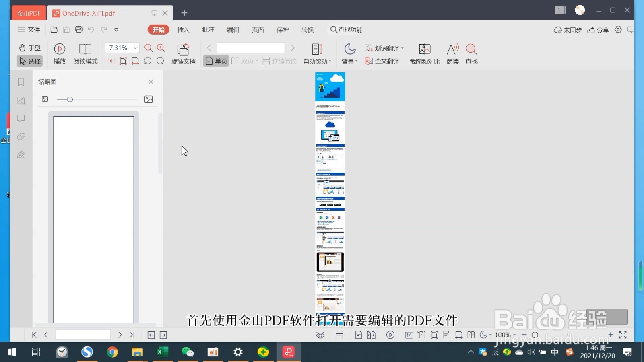Fit page width in toolbar
Screen dimensions: 644x362
pos(135,61)
